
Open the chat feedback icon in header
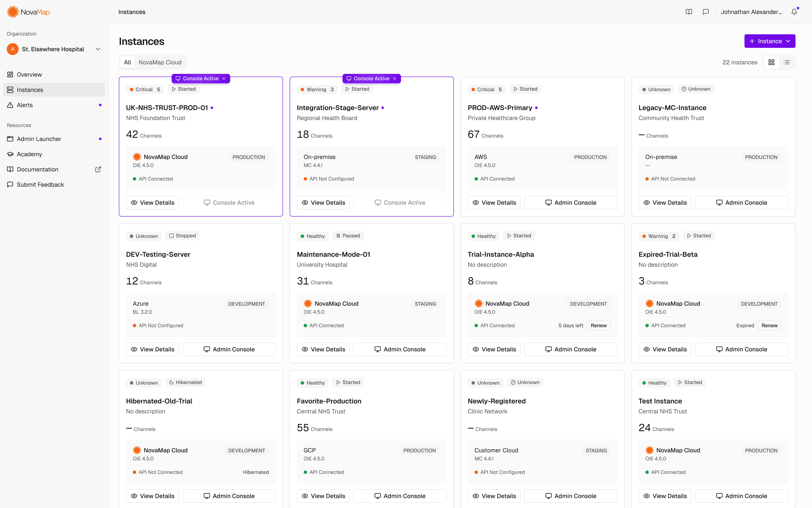tap(706, 12)
